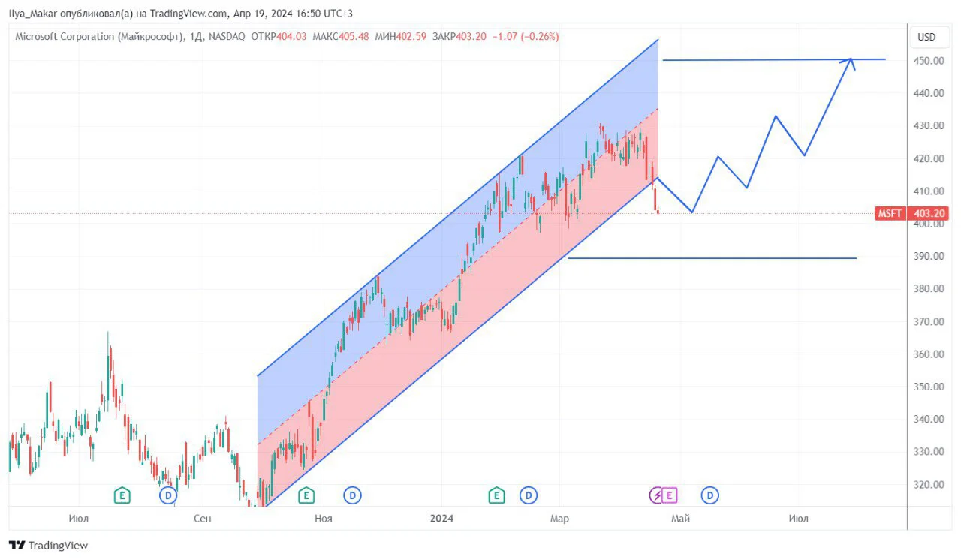Click the red MSFT ticker label
The height and width of the screenshot is (560, 961).
891,214
